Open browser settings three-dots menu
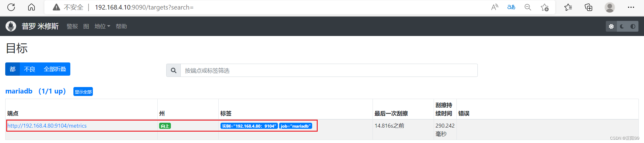644x143 pixels. pos(631,7)
